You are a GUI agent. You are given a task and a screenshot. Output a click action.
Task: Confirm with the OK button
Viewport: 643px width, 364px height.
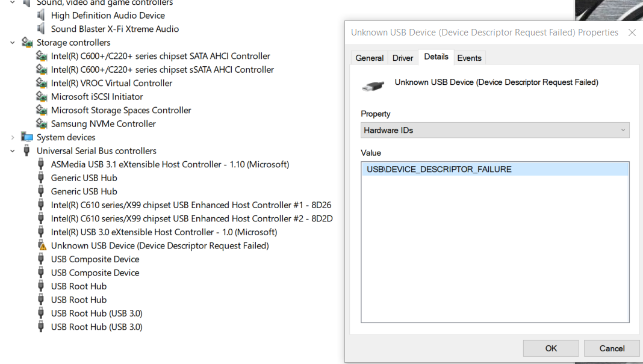[551, 348]
